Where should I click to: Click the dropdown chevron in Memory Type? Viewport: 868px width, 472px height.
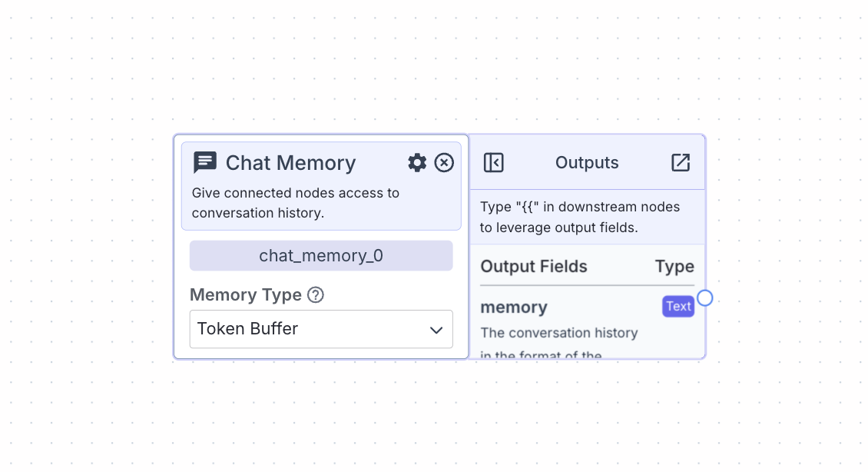tap(437, 329)
